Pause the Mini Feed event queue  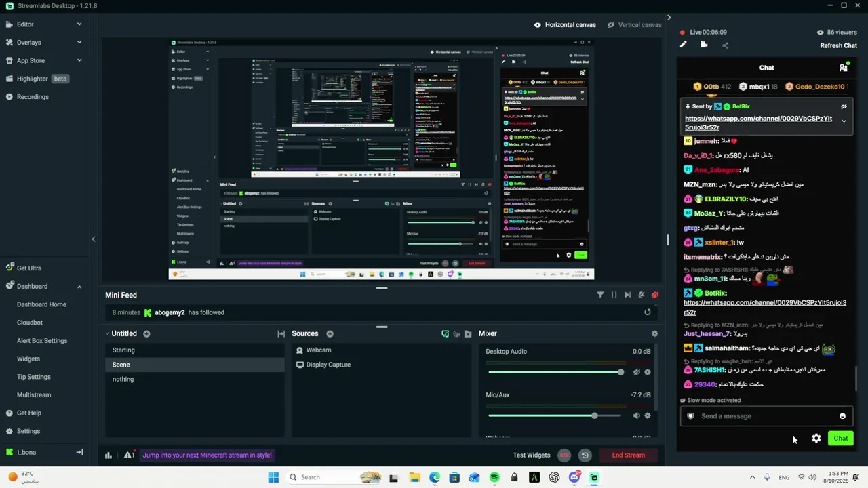point(614,295)
